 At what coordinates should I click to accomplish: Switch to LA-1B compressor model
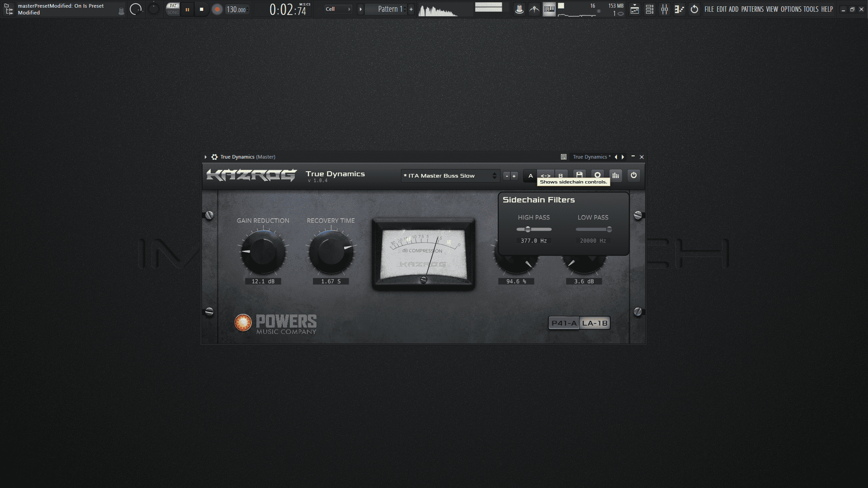595,323
